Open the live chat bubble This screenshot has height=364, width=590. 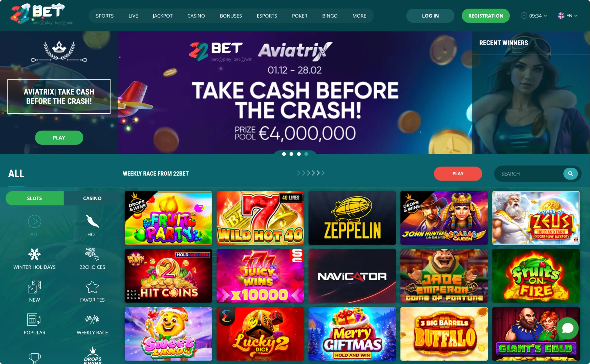pos(568,328)
